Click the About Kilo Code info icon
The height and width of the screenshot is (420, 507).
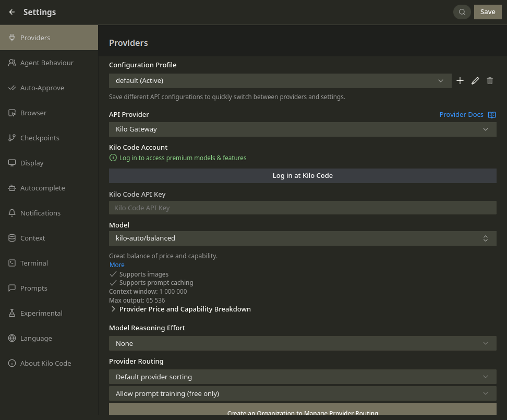(x=12, y=363)
